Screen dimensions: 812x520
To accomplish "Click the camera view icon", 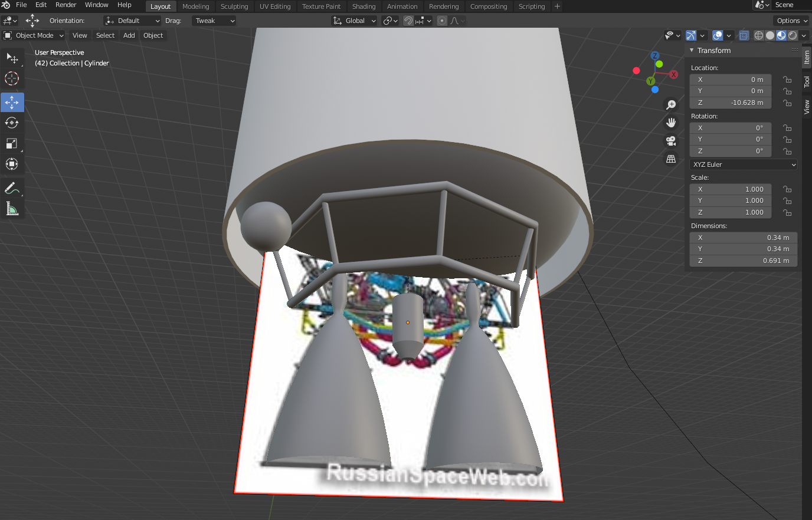I will (671, 141).
